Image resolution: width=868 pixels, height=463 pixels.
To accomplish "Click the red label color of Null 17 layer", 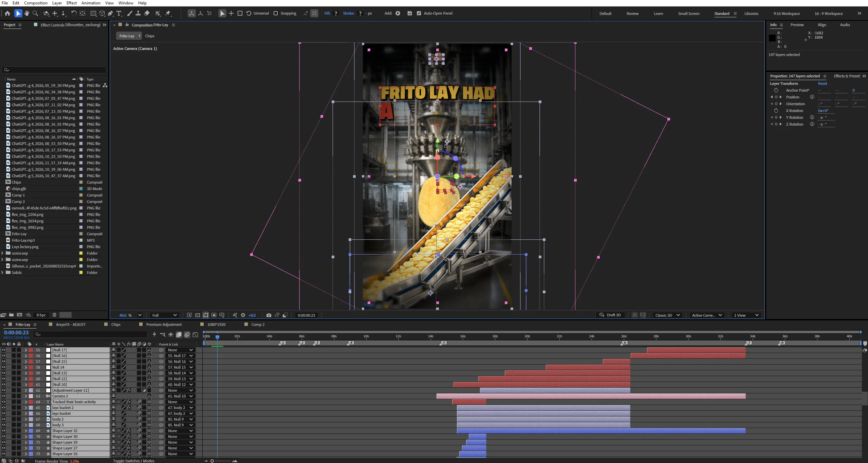I will click(x=31, y=350).
